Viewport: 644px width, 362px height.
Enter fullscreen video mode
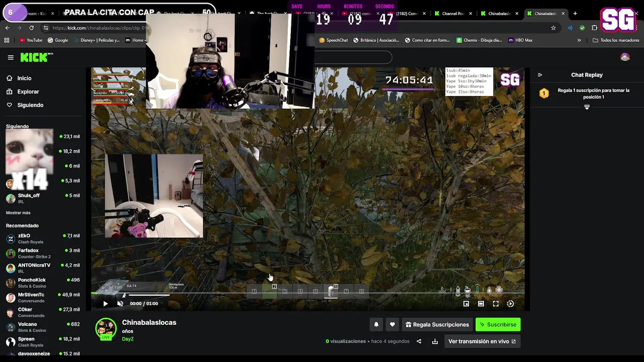click(x=496, y=304)
